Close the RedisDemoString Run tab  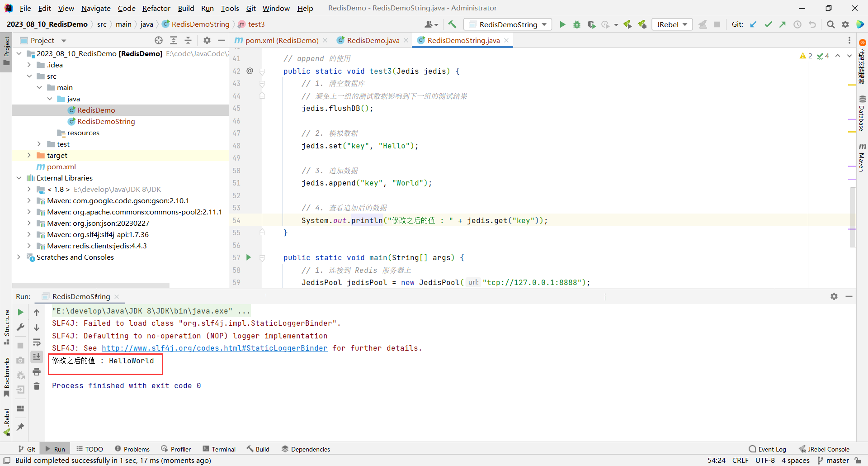tap(117, 296)
